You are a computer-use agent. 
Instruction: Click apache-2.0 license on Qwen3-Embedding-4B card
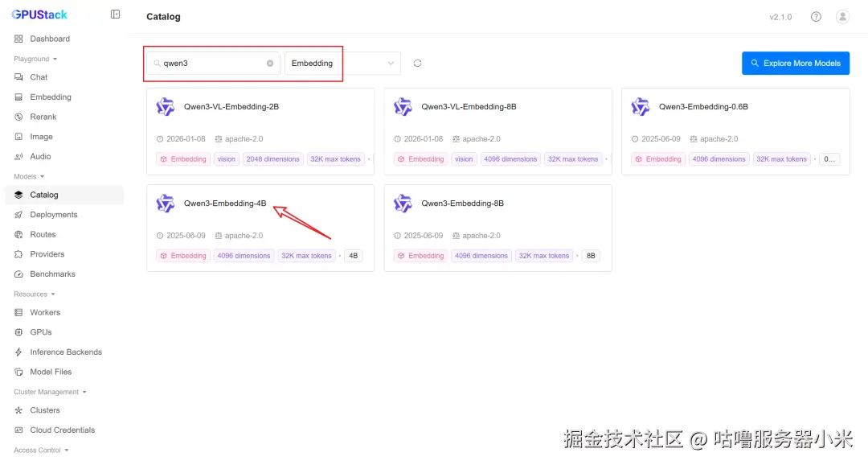pos(240,236)
